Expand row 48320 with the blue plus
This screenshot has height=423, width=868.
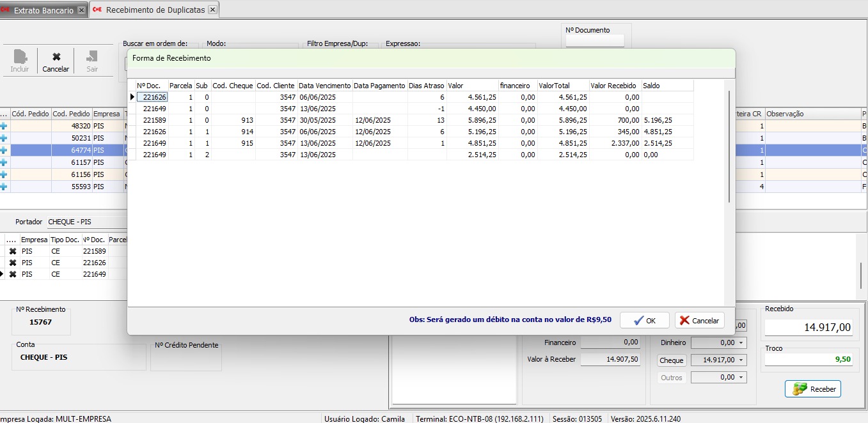tap(4, 127)
